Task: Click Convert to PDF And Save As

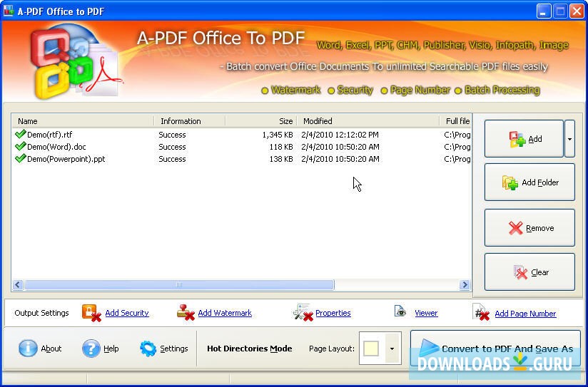Action: (x=495, y=349)
